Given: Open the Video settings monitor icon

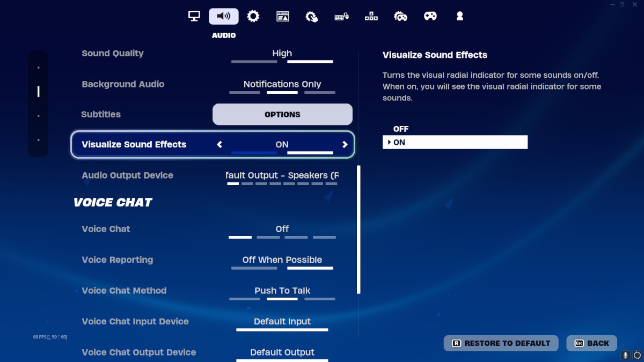Looking at the screenshot, I should (194, 16).
